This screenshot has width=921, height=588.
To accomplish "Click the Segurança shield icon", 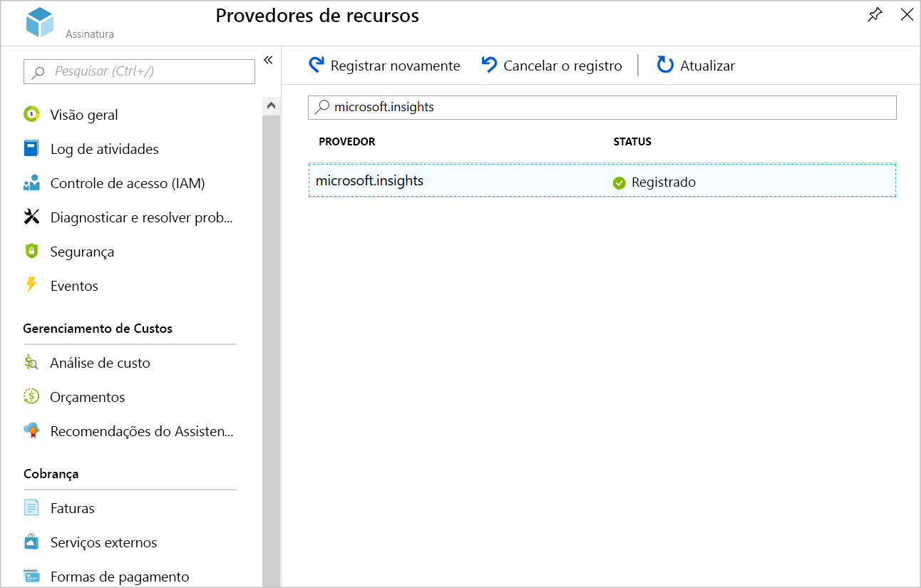I will click(x=31, y=252).
